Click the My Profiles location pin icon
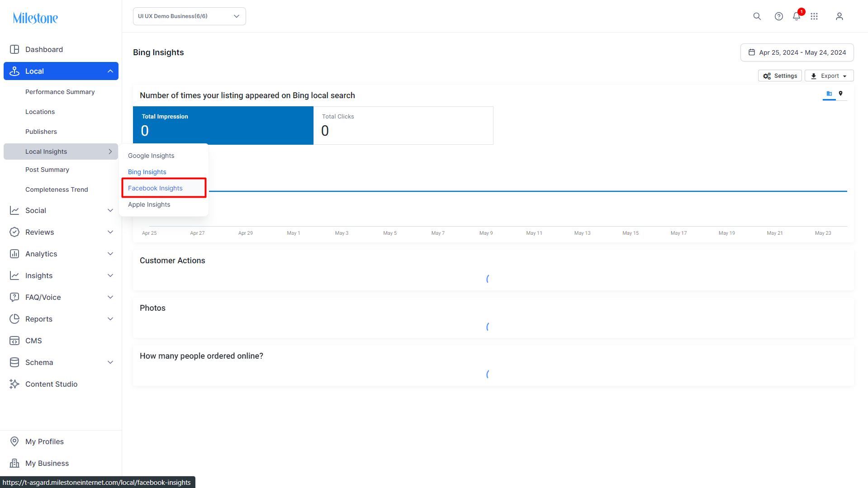The width and height of the screenshot is (868, 488). (x=14, y=441)
